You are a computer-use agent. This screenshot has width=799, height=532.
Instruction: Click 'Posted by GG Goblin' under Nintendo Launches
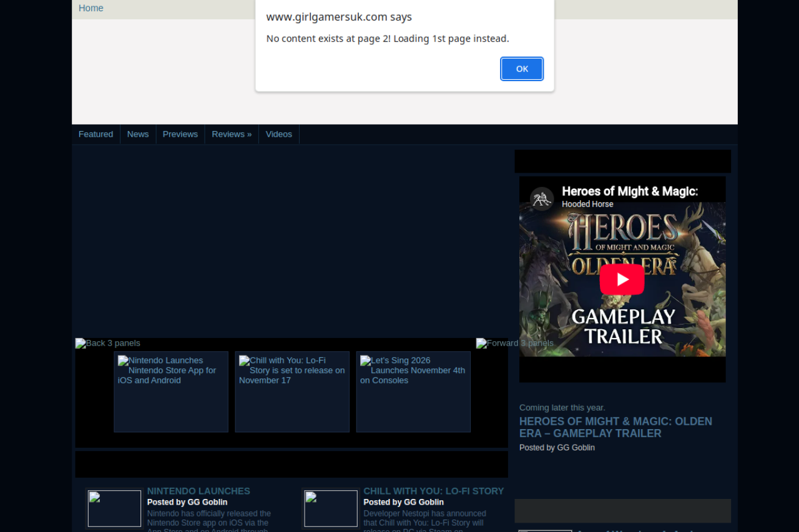point(187,502)
